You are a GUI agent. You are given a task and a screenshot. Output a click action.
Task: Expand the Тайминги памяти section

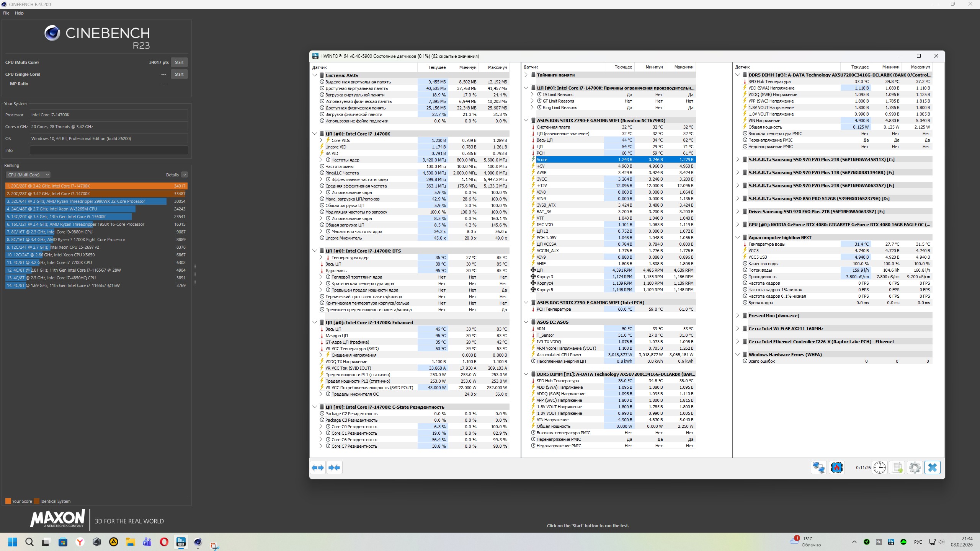point(526,75)
